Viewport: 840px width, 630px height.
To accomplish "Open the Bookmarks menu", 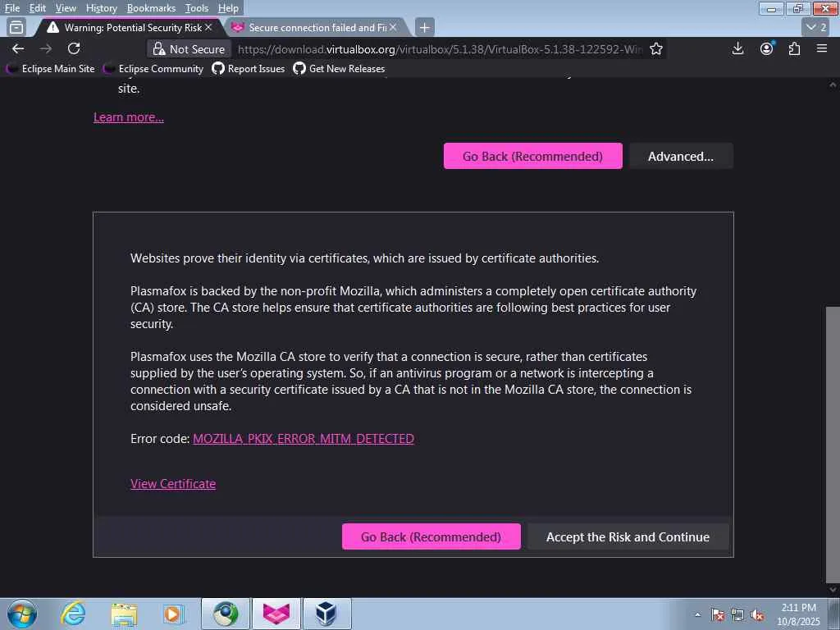I will click(151, 8).
